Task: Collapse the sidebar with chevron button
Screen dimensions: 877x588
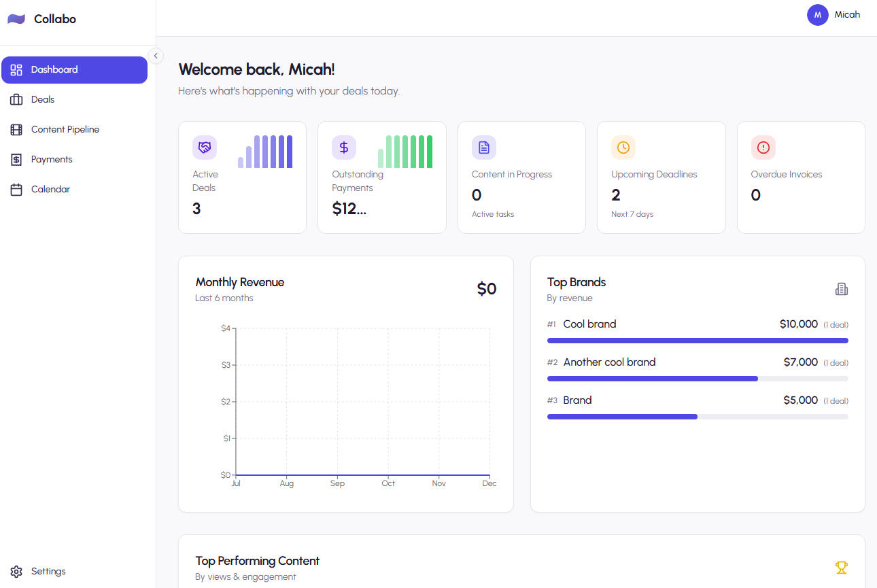Action: (156, 56)
